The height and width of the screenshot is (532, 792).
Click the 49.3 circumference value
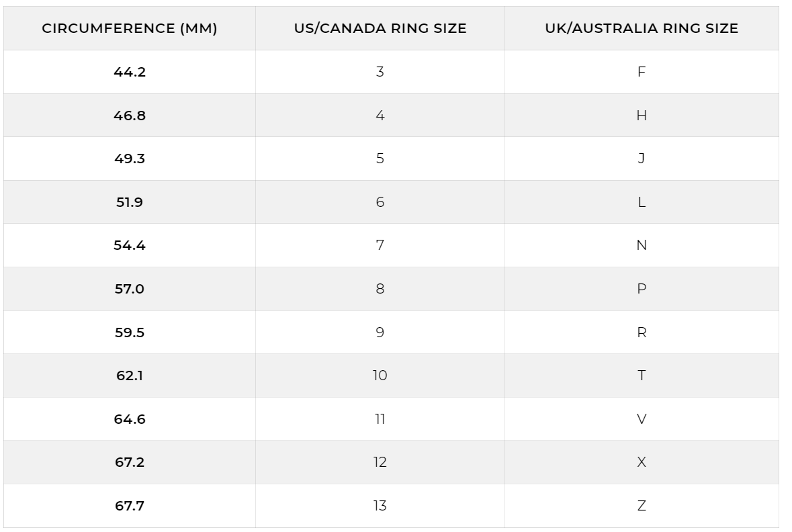pyautogui.click(x=130, y=159)
